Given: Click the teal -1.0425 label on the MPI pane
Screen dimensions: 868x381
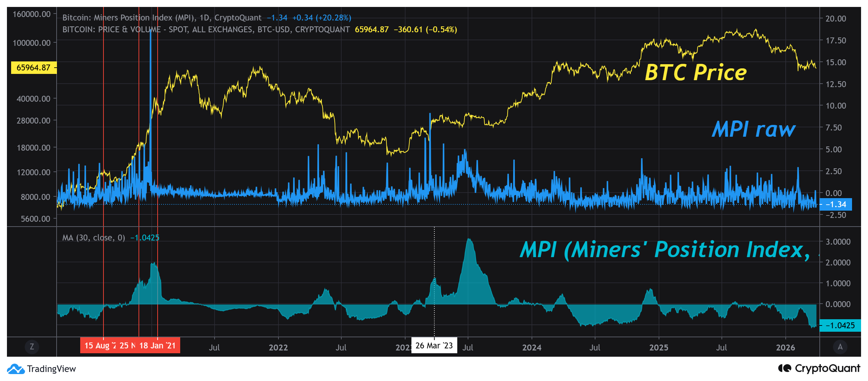Looking at the screenshot, I should click(844, 326).
